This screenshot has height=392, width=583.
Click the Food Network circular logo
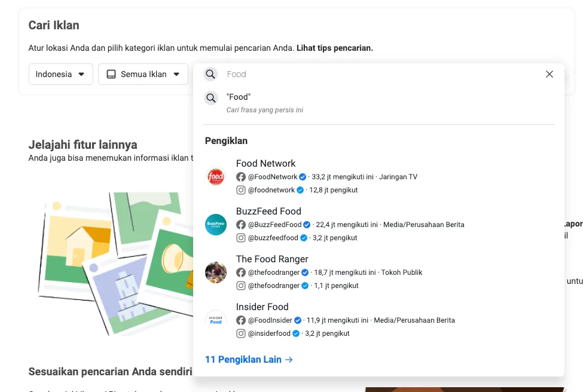(215, 176)
